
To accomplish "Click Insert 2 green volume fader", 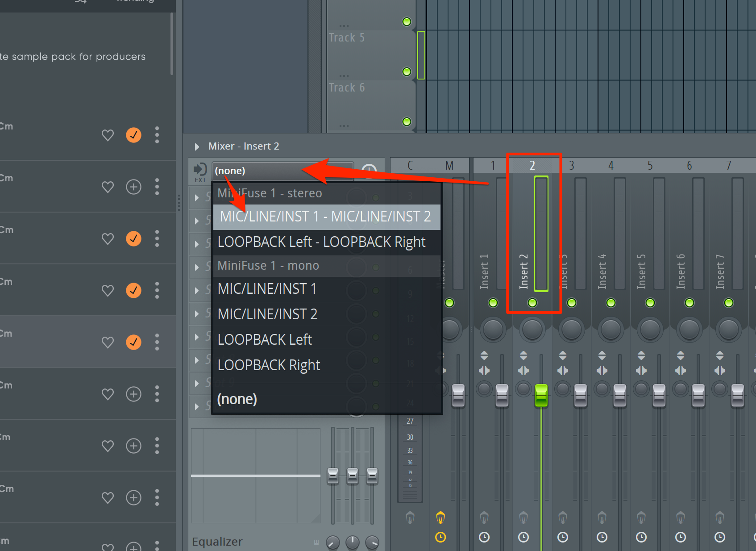I will [x=541, y=395].
